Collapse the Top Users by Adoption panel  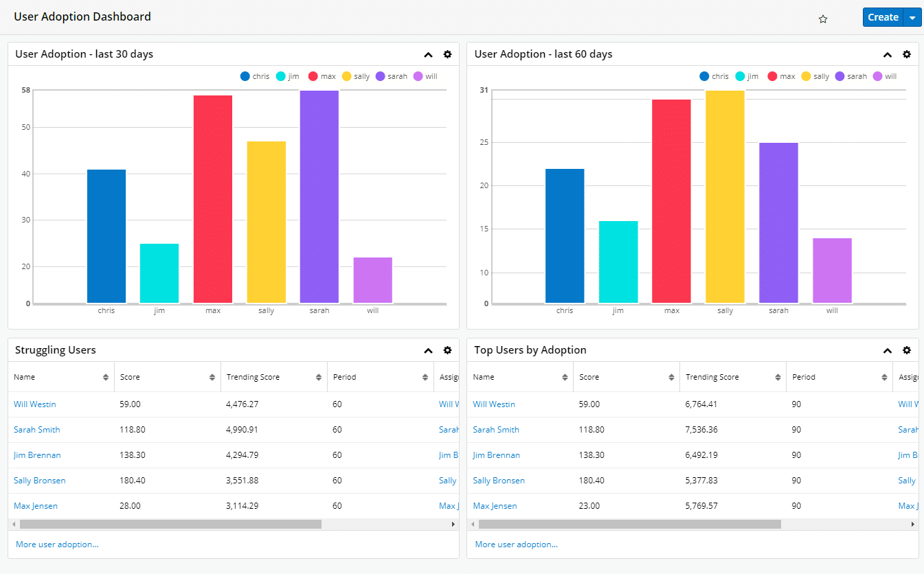coord(887,351)
